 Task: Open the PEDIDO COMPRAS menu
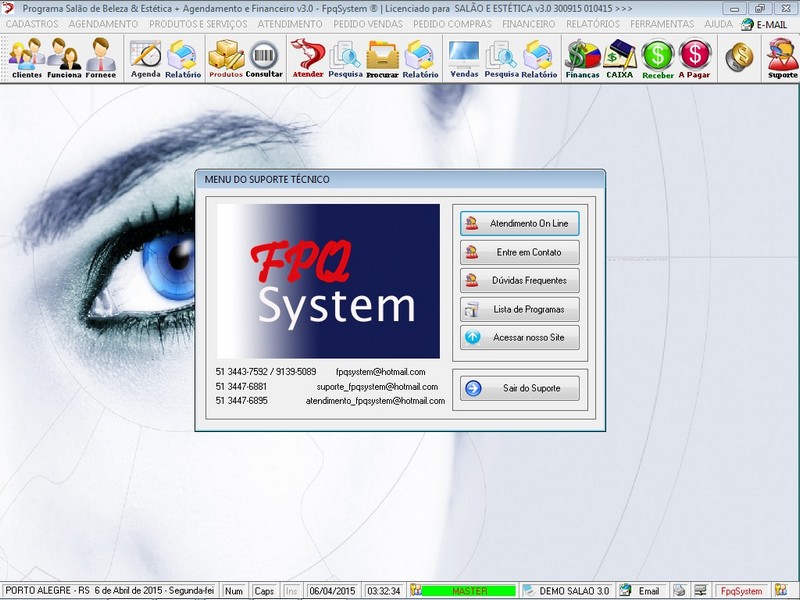tap(452, 24)
